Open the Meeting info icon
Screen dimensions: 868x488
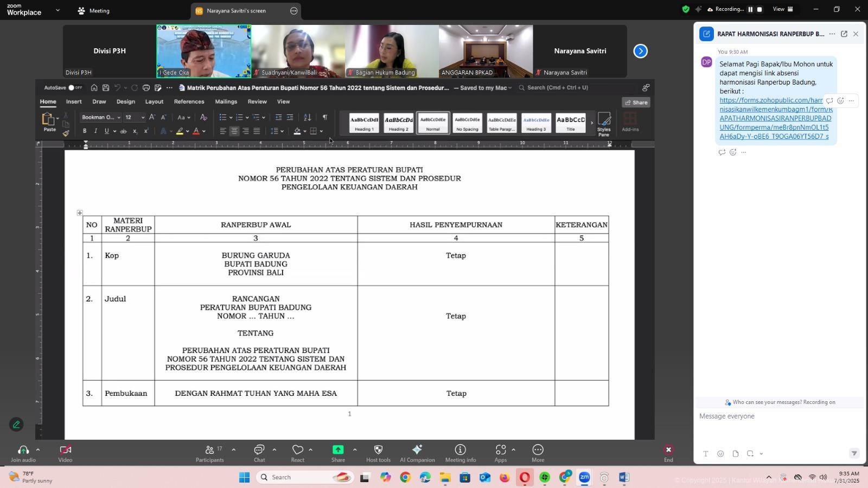tap(460, 453)
